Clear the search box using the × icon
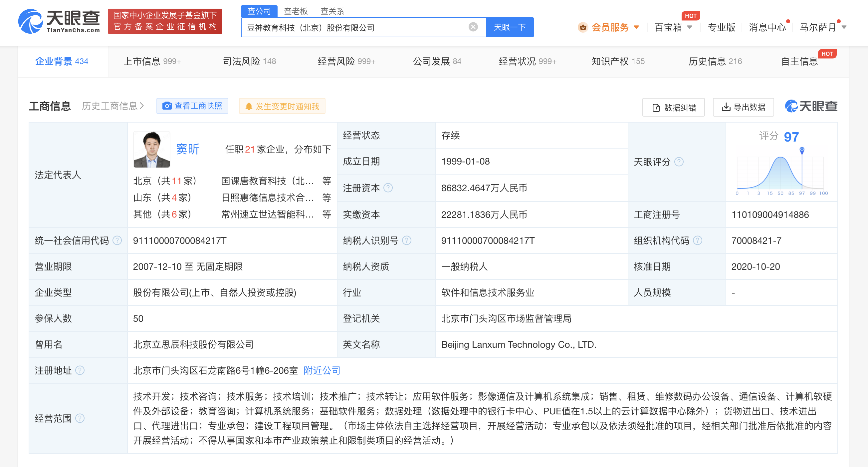 pyautogui.click(x=473, y=27)
